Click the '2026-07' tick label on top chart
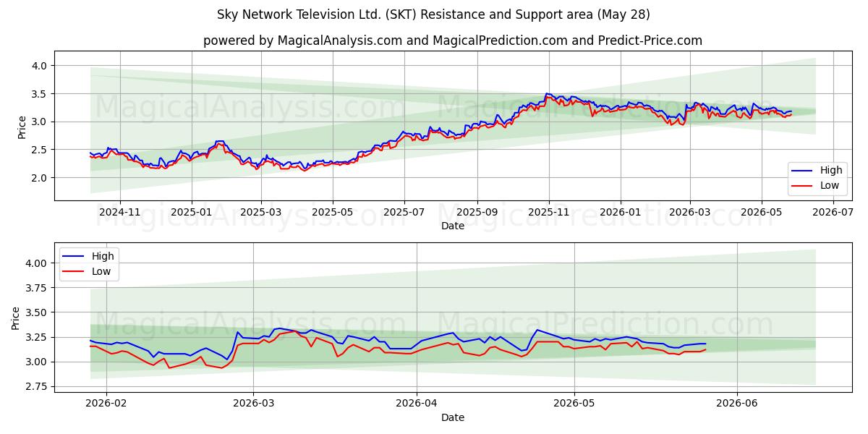868x434 pixels. click(x=833, y=212)
